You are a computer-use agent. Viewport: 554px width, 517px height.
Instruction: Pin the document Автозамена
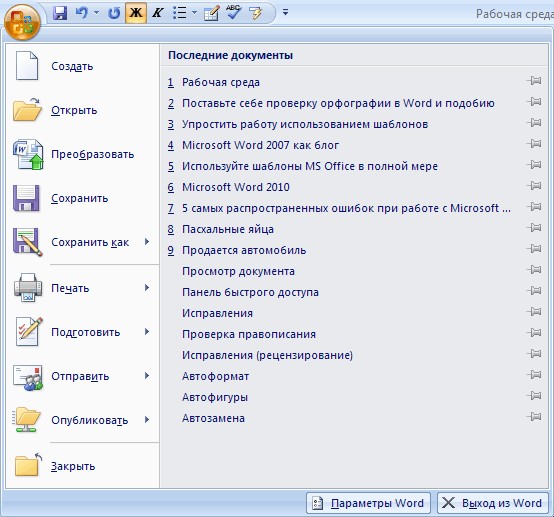(534, 417)
